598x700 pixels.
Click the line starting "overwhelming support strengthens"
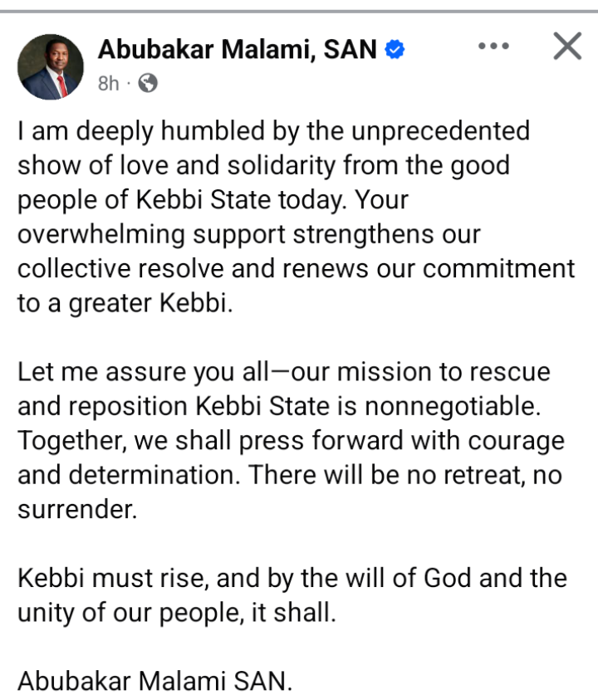(x=248, y=234)
